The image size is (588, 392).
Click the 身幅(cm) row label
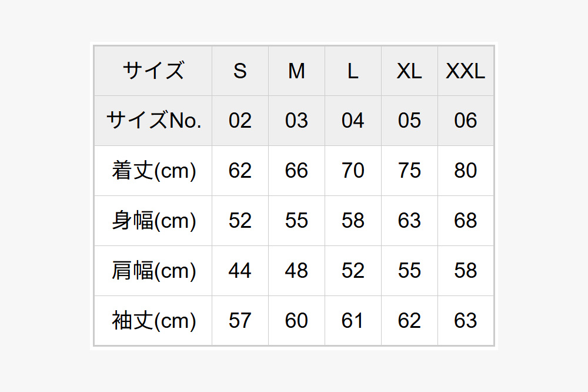(153, 221)
